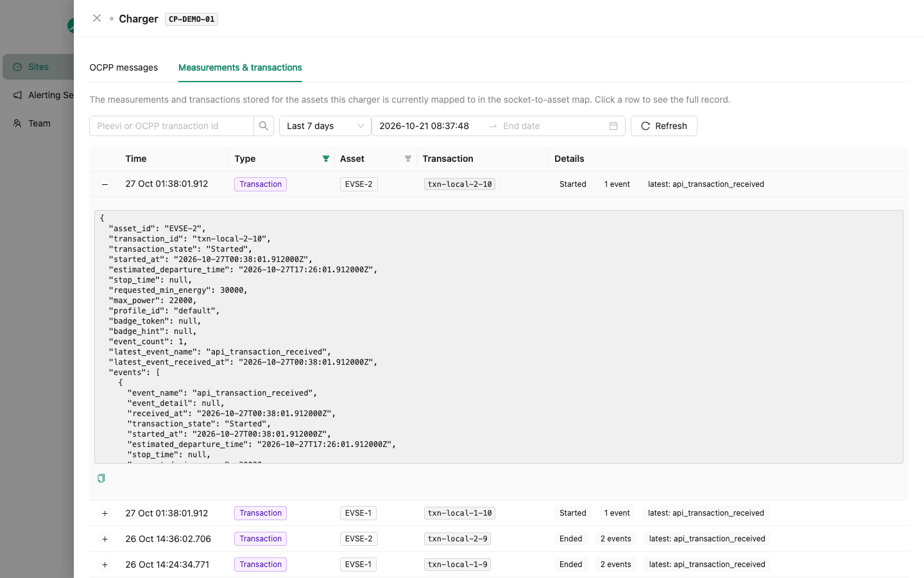
Task: Open Sites in the sidebar
Action: pos(38,67)
